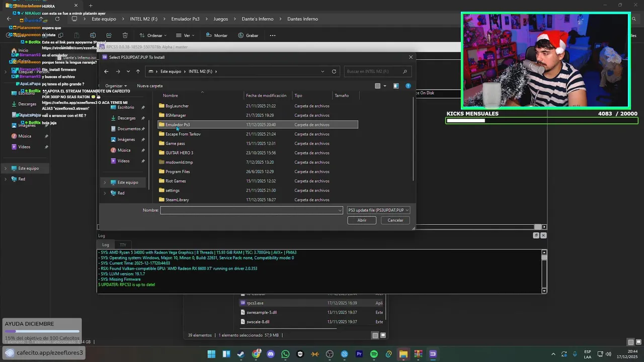644x362 pixels.
Task: Refresh the dialog address bar
Action: 334,71
